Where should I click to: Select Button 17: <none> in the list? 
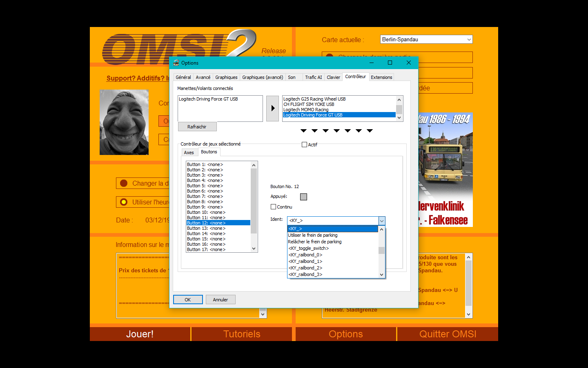click(x=218, y=249)
